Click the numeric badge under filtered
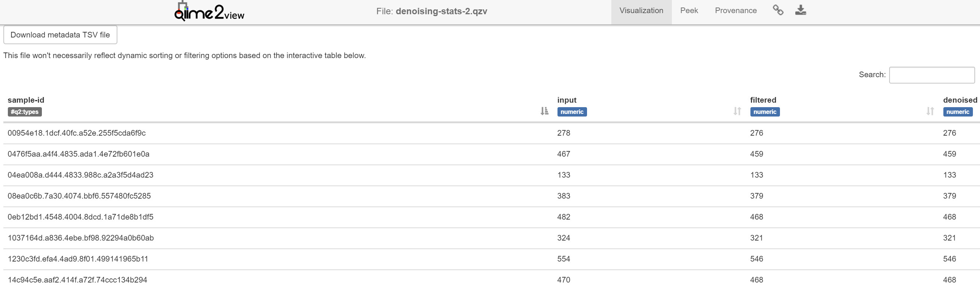980x290 pixels. (x=765, y=112)
